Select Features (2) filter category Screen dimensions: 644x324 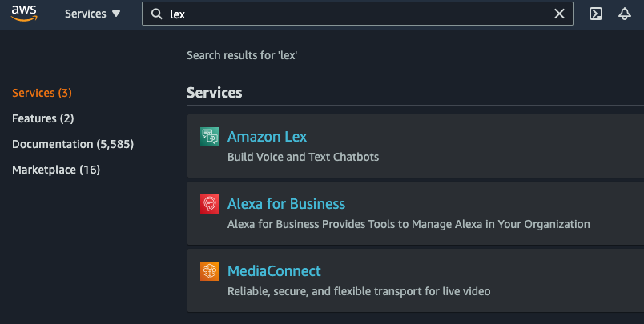(x=43, y=118)
